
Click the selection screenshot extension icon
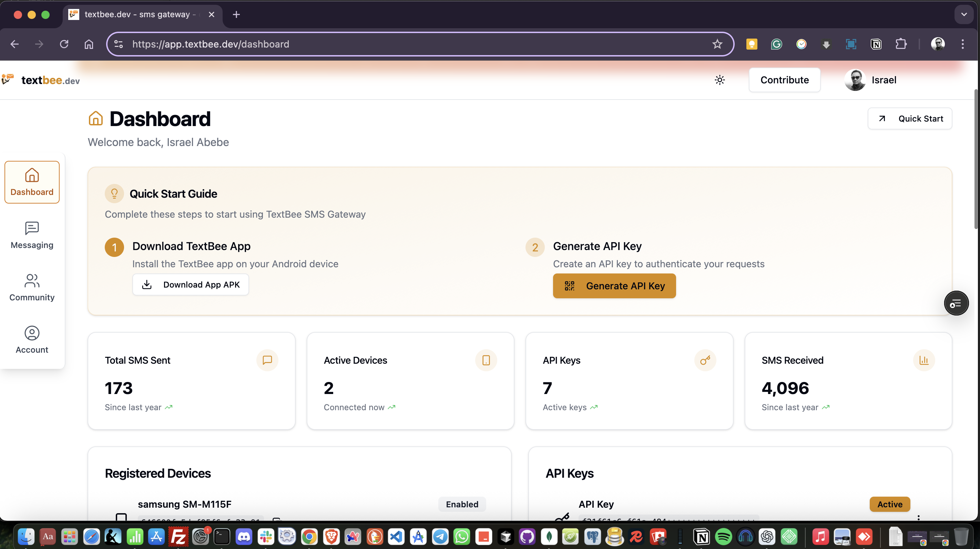851,44
